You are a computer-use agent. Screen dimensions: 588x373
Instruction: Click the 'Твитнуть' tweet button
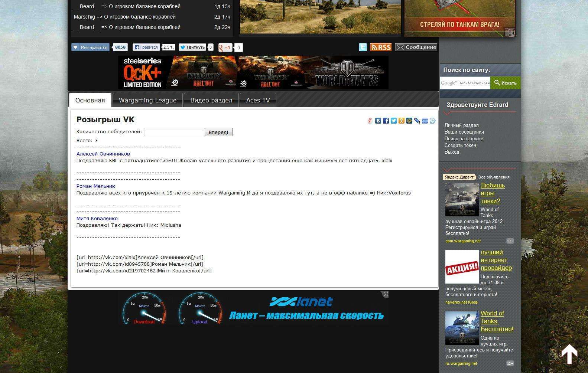tap(192, 47)
